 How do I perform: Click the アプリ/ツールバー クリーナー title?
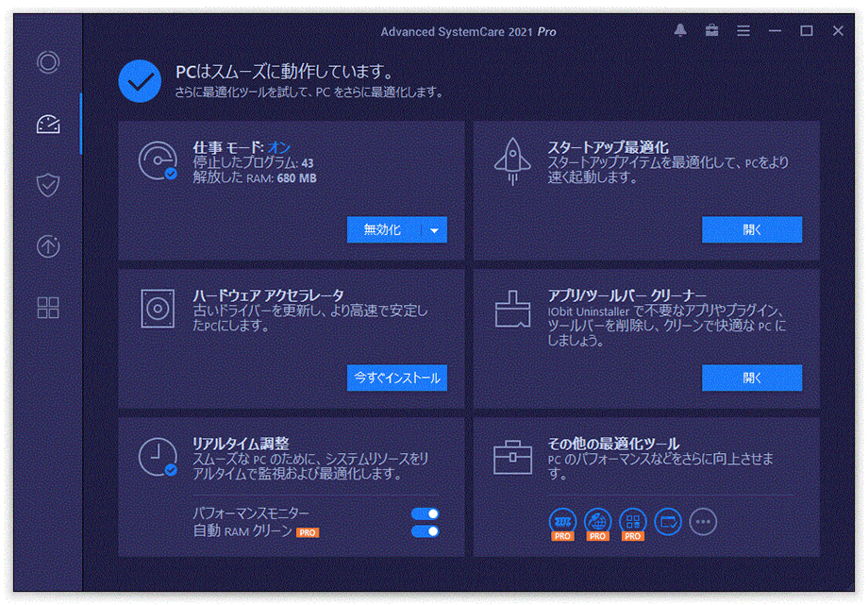[626, 295]
